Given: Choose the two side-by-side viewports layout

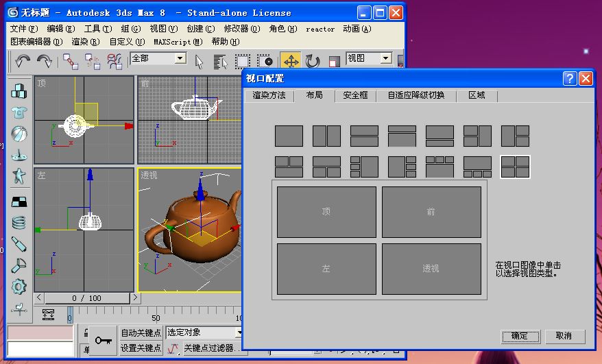Looking at the screenshot, I should click(326, 136).
